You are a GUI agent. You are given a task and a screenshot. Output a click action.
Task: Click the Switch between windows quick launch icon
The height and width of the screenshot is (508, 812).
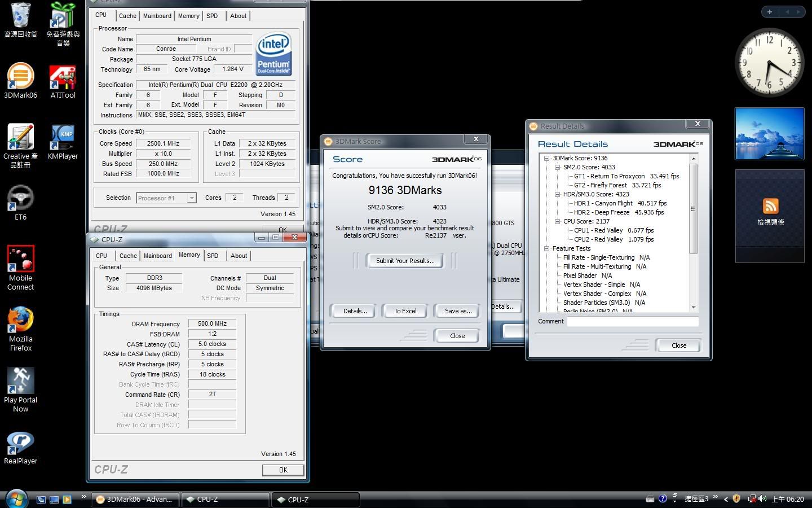tap(41, 500)
